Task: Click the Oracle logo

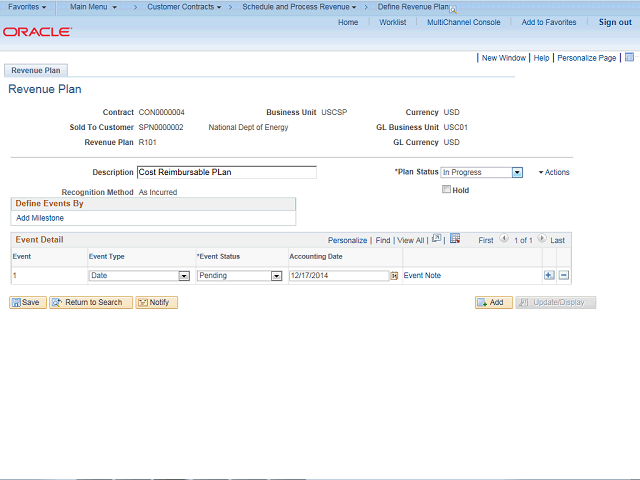Action: point(38,32)
